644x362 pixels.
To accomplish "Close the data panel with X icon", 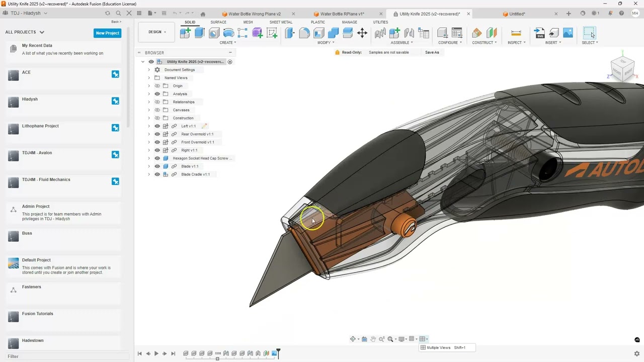I will [x=129, y=13].
